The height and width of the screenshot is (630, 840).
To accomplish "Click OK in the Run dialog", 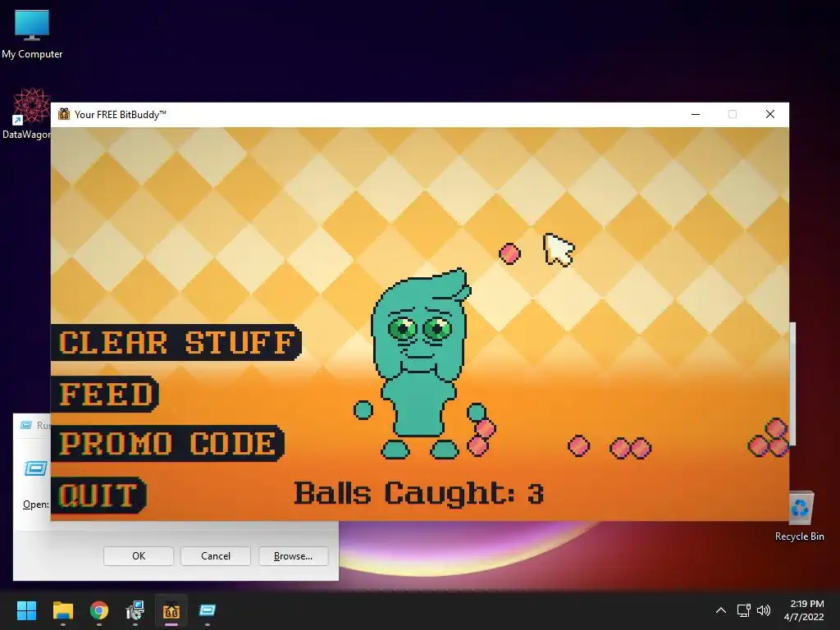I will click(139, 556).
